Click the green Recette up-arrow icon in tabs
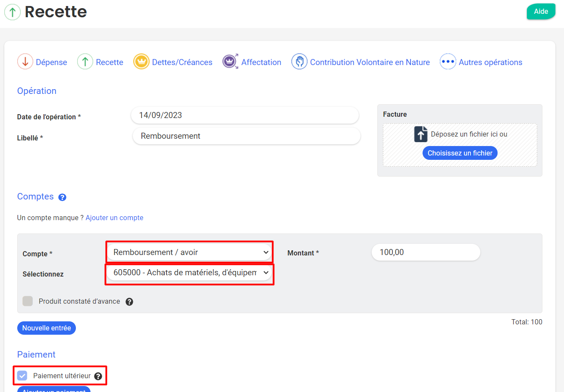The image size is (564, 392). tap(85, 62)
